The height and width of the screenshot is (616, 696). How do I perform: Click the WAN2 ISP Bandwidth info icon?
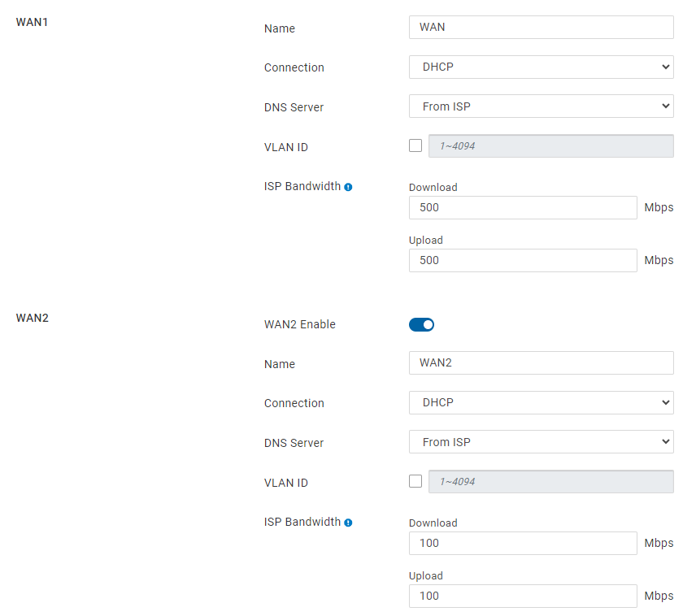pos(348,523)
